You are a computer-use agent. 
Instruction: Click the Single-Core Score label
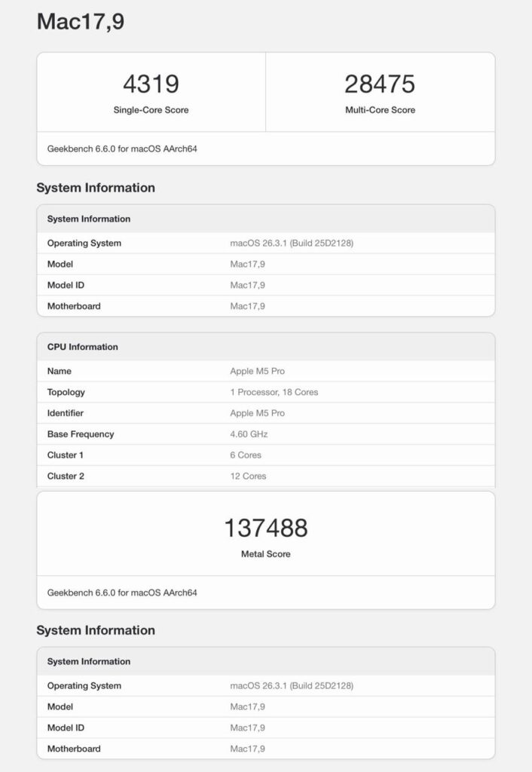coord(151,110)
